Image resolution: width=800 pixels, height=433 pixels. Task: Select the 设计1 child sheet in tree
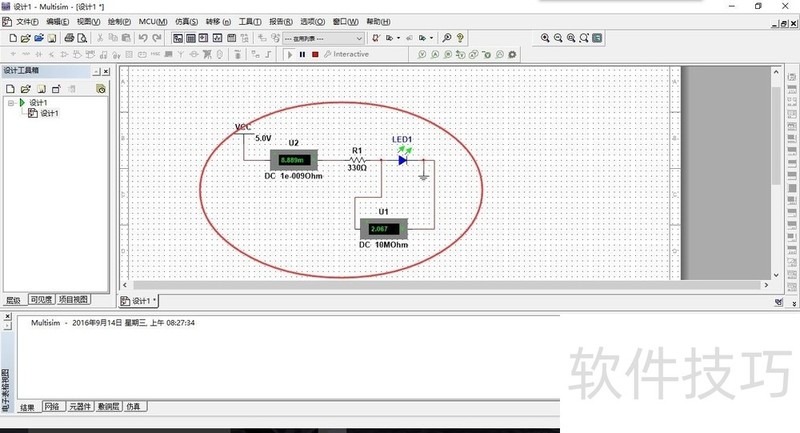(49, 113)
